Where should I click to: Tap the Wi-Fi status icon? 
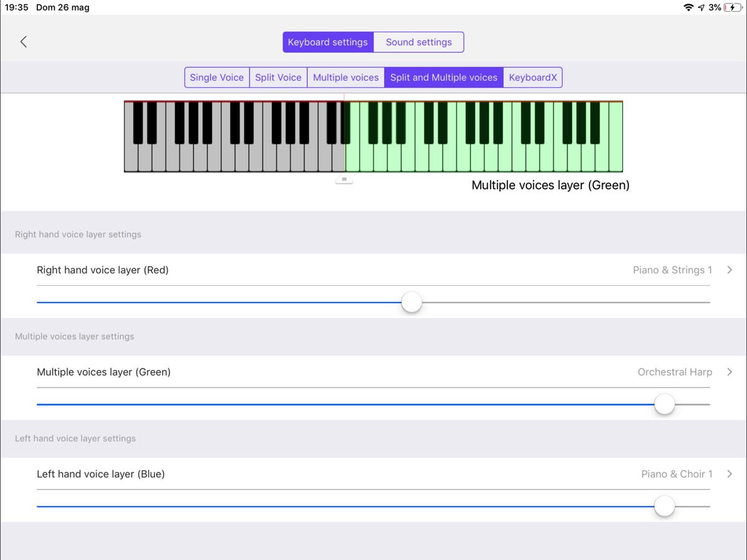point(688,7)
